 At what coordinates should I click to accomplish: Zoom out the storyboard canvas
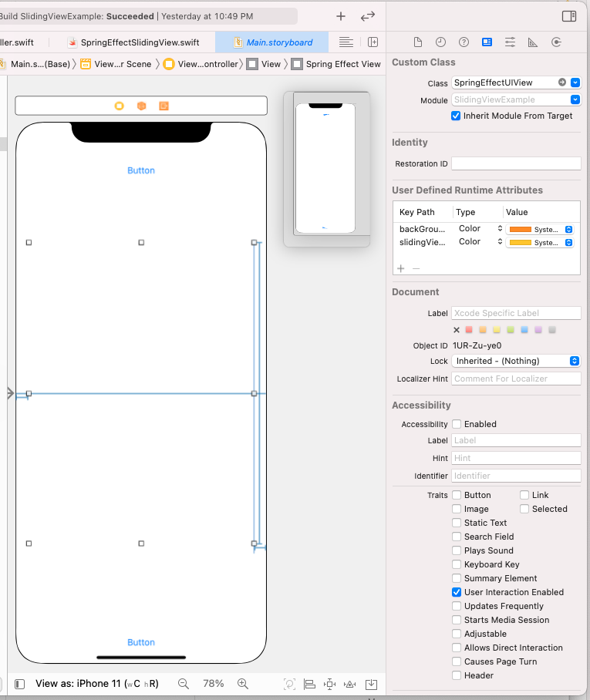183,684
